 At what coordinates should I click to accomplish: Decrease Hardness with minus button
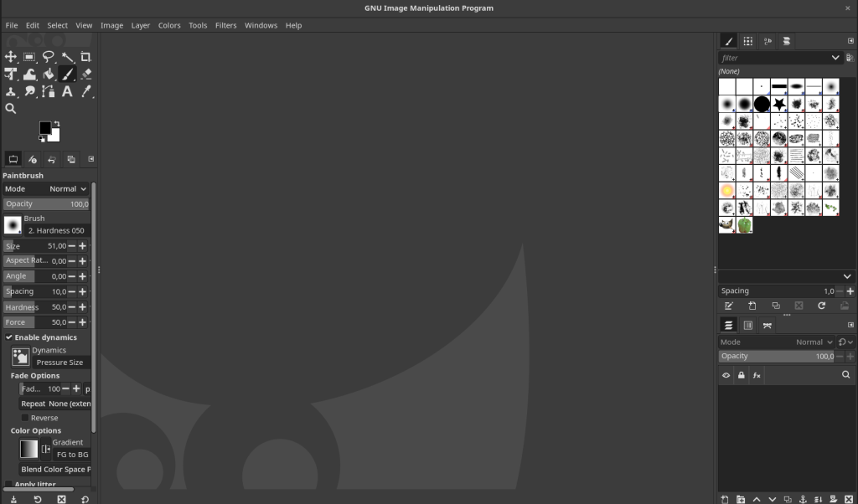pos(72,307)
